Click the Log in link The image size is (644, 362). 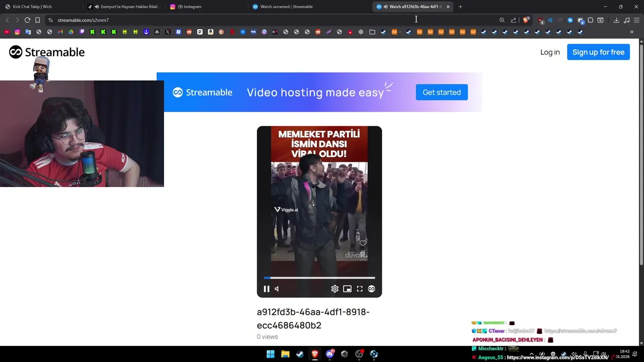(x=550, y=52)
